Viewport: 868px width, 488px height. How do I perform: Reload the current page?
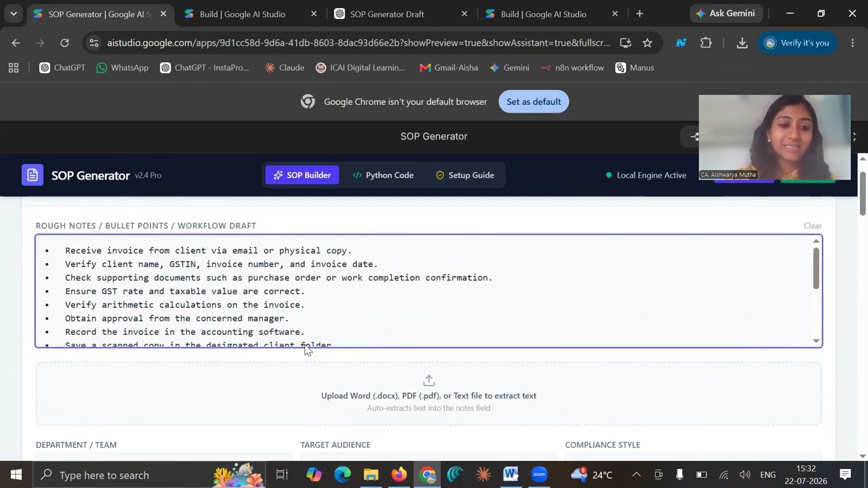click(64, 43)
